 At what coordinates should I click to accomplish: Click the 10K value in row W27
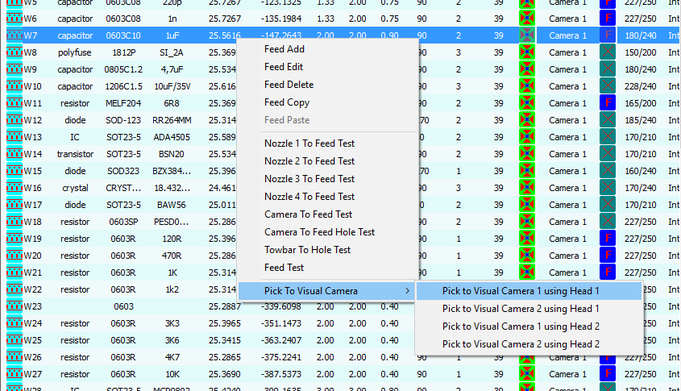pos(172,374)
